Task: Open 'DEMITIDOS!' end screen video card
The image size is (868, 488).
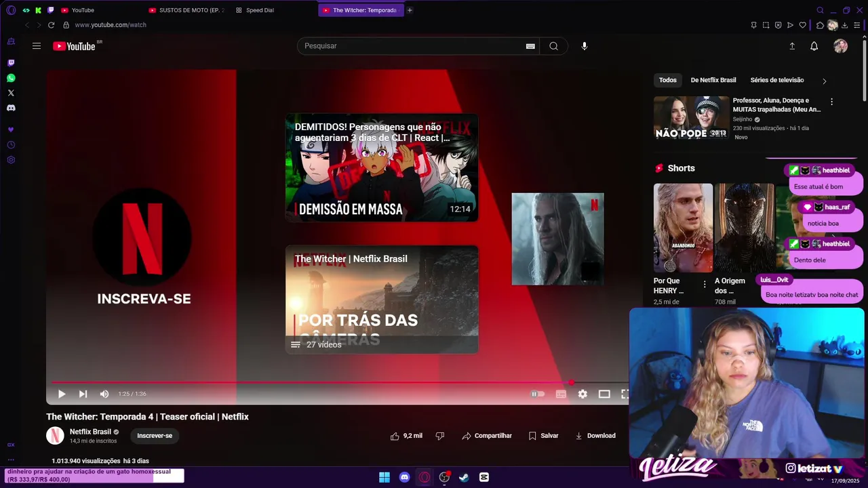Action: coord(382,167)
